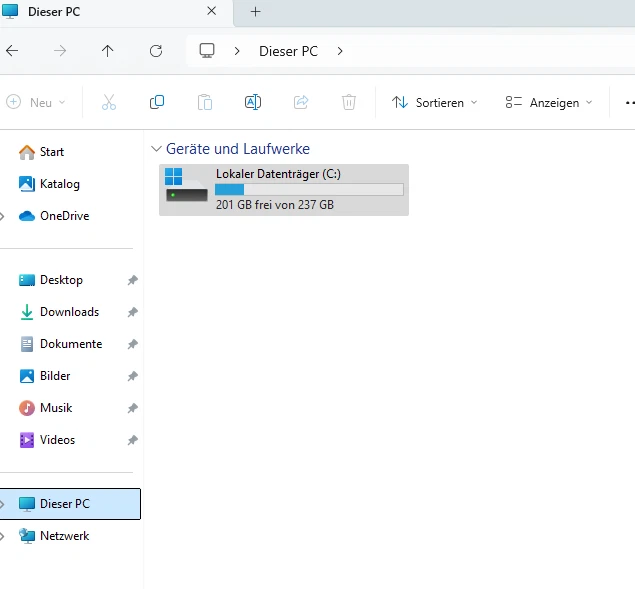
Task: Open the Musik quick access folder
Action: [x=45, y=408]
